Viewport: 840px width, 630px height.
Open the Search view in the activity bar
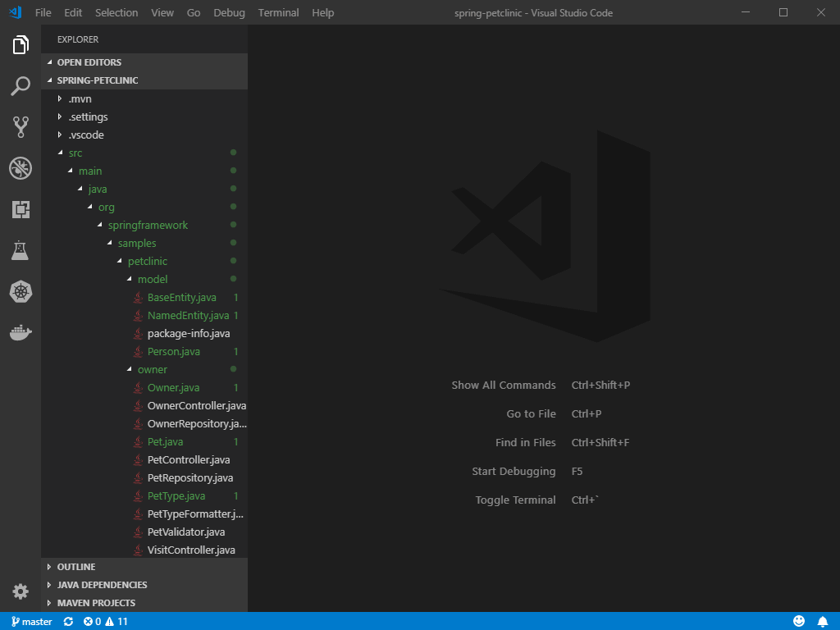[21, 86]
